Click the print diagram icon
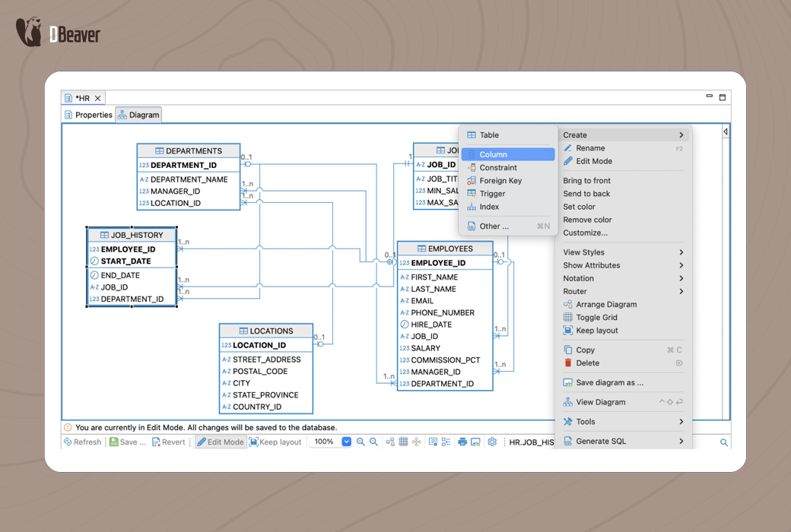Viewport: 791px width, 532px height. point(462,442)
